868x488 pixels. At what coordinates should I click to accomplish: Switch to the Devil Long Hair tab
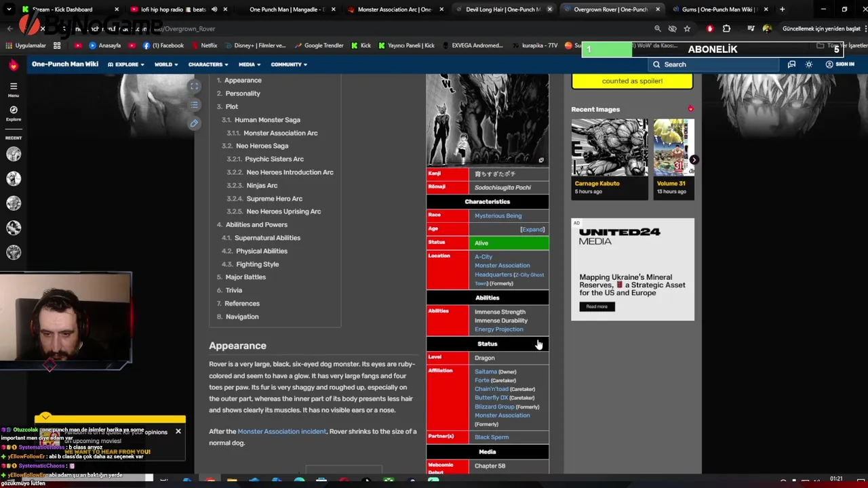pyautogui.click(x=503, y=9)
